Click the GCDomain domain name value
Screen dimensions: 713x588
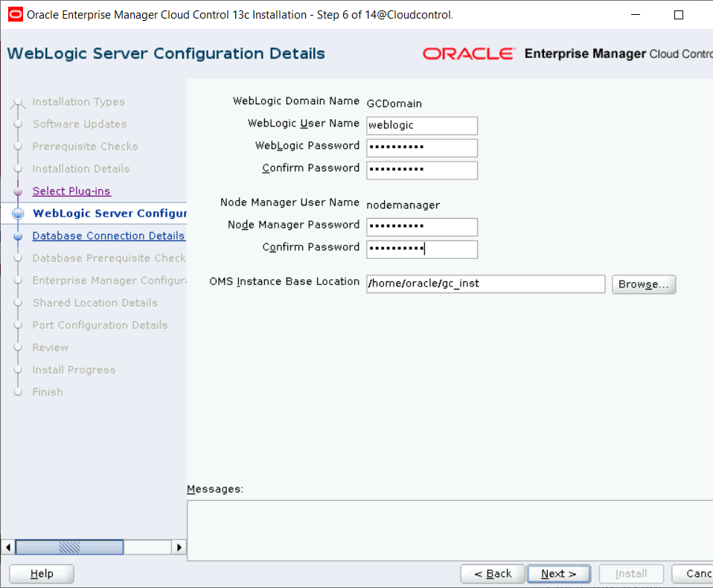(x=394, y=103)
